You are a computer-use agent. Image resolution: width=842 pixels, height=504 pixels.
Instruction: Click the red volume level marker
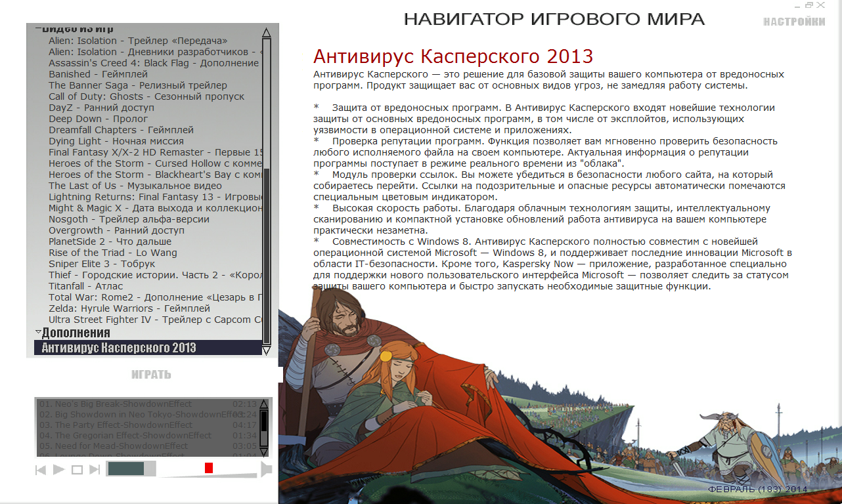coord(209,468)
